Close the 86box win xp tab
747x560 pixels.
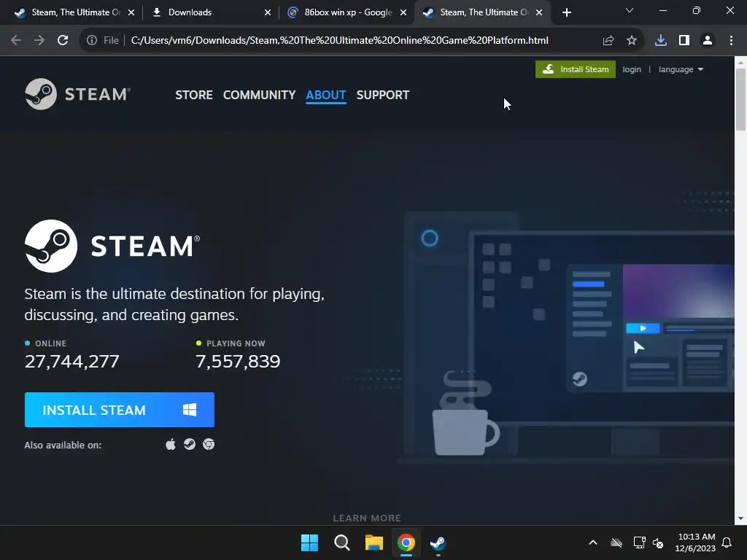[403, 12]
